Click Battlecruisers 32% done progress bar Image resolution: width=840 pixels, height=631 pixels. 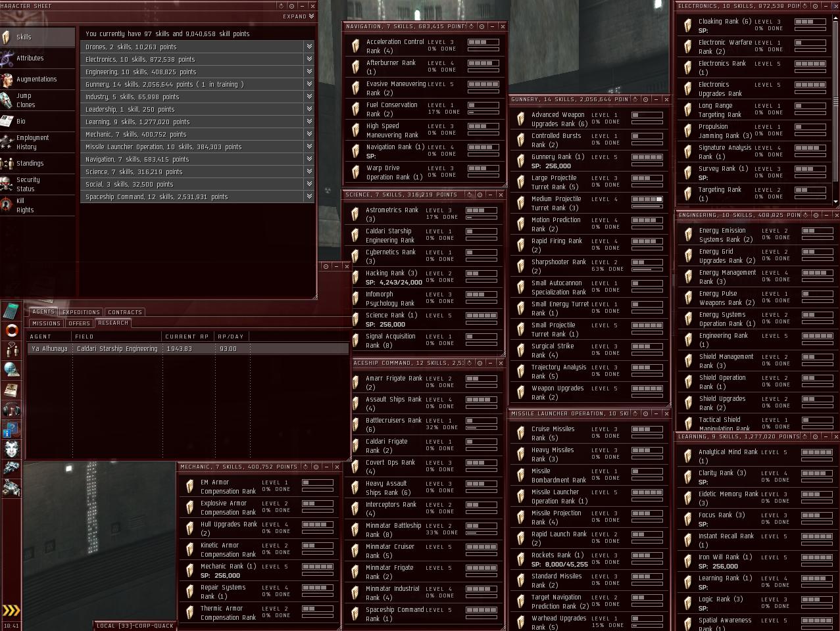point(482,427)
